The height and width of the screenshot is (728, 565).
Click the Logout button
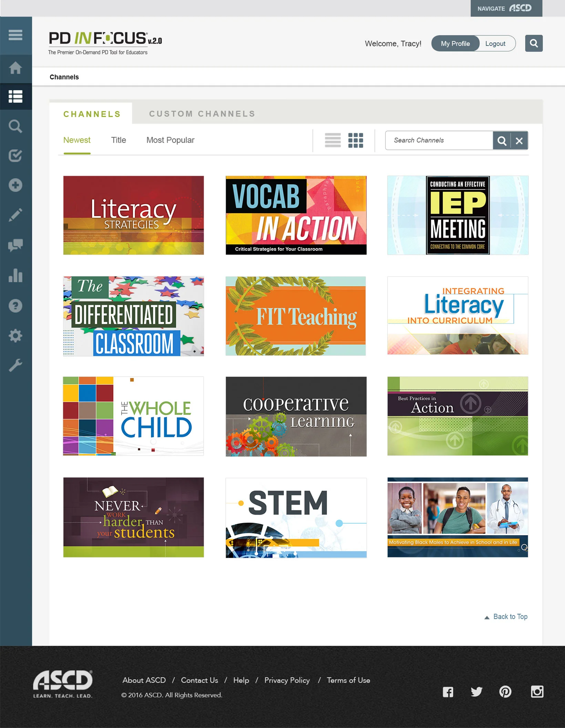(495, 43)
